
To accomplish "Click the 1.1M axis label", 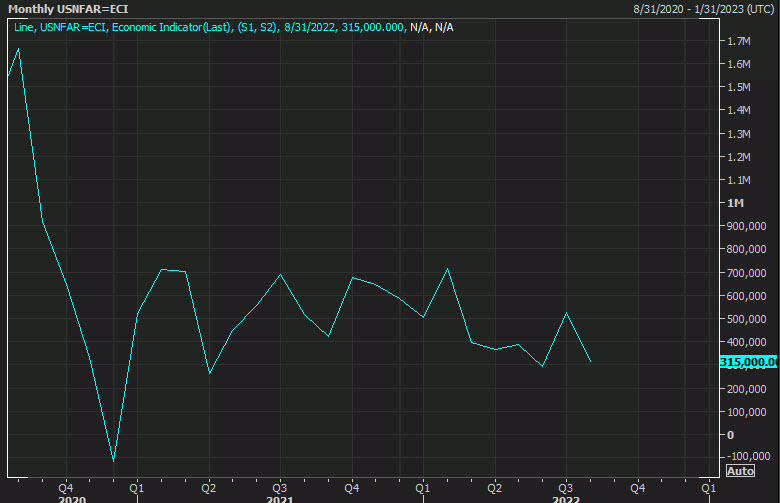I will click(x=739, y=180).
